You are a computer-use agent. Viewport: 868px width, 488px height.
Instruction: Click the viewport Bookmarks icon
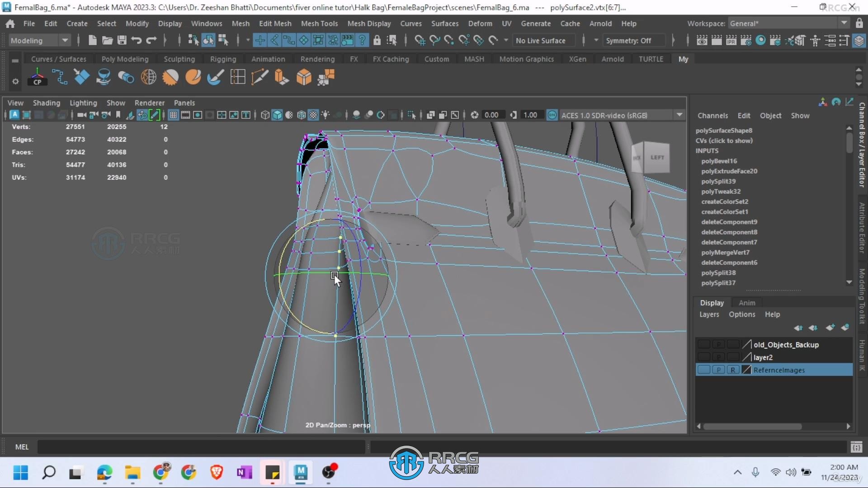(x=118, y=115)
